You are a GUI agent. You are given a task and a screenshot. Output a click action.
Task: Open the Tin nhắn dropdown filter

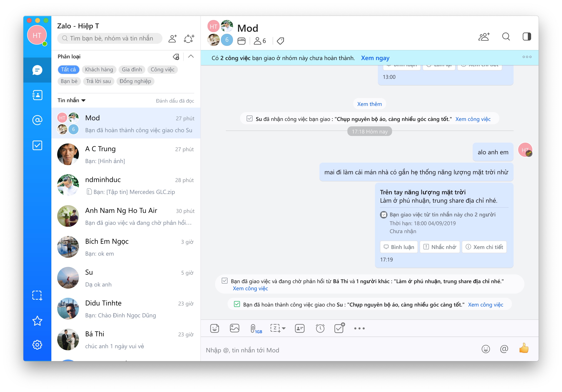[x=71, y=100]
